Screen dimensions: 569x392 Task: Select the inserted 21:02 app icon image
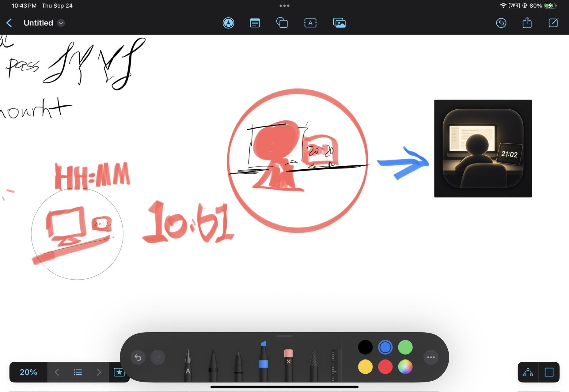point(483,149)
